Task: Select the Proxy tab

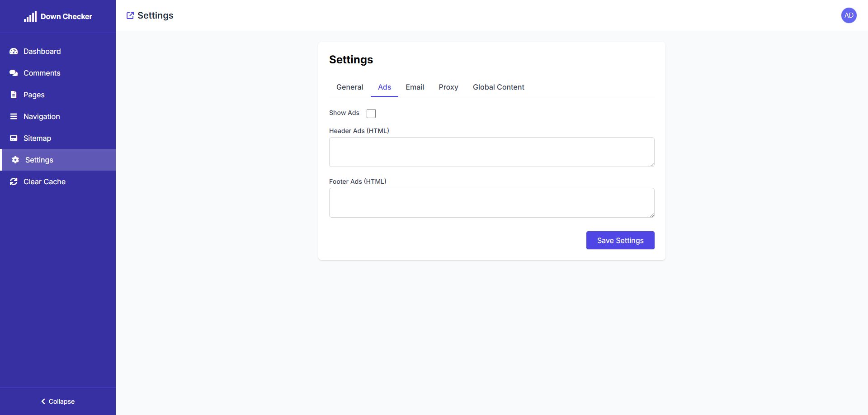Action: tap(448, 87)
